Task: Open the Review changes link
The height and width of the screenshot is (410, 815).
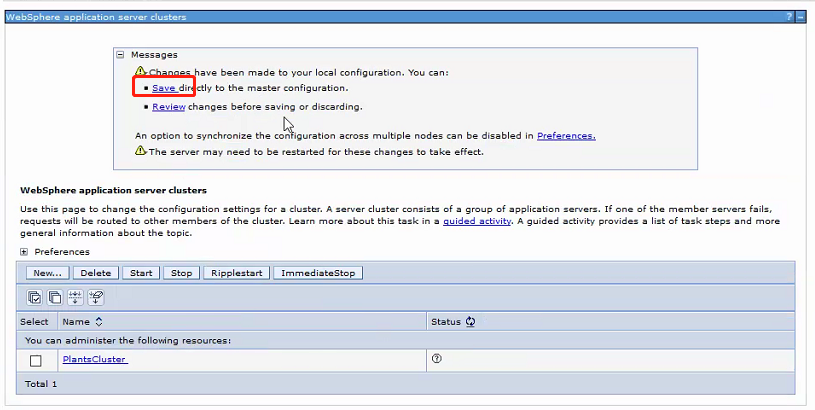Action: click(x=168, y=107)
